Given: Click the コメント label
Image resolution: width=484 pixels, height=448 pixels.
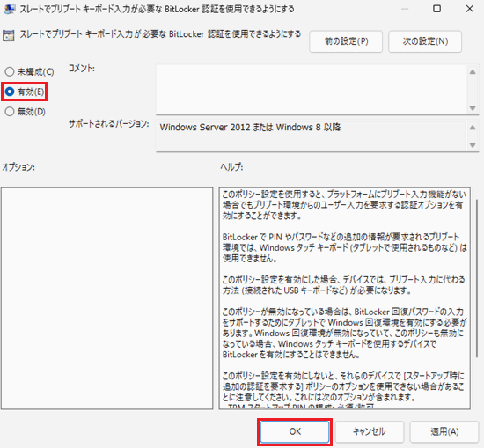Looking at the screenshot, I should coord(82,69).
